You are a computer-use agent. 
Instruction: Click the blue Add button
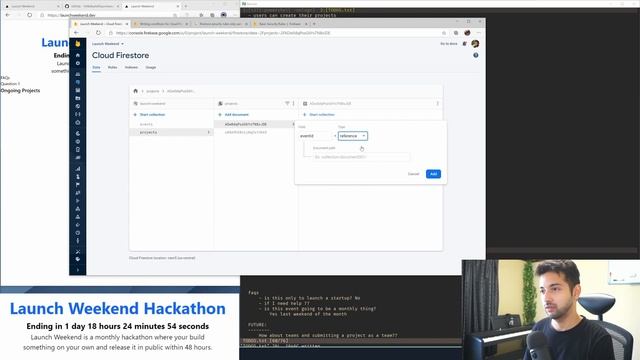point(433,174)
